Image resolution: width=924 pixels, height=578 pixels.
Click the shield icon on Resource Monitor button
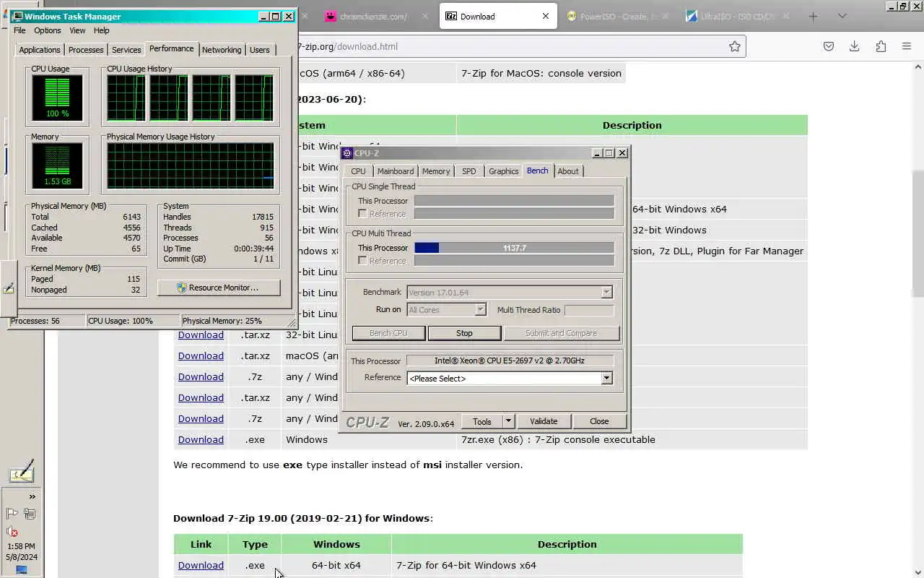[182, 288]
